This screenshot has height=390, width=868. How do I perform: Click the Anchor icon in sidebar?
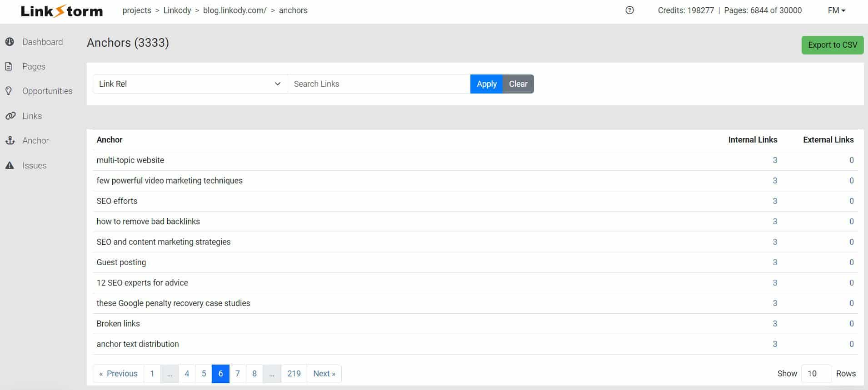[10, 140]
